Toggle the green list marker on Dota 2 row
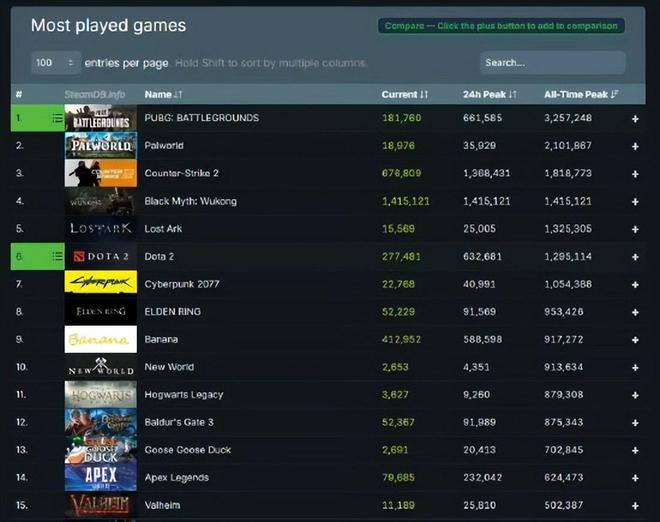 57,257
